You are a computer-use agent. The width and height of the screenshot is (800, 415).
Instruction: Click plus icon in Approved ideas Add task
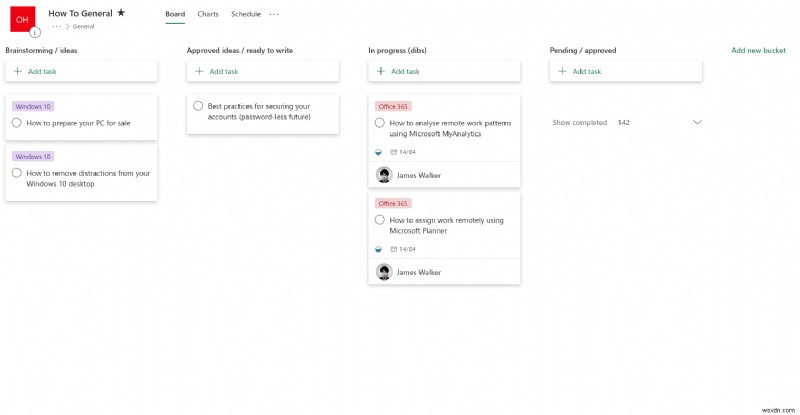click(x=199, y=71)
